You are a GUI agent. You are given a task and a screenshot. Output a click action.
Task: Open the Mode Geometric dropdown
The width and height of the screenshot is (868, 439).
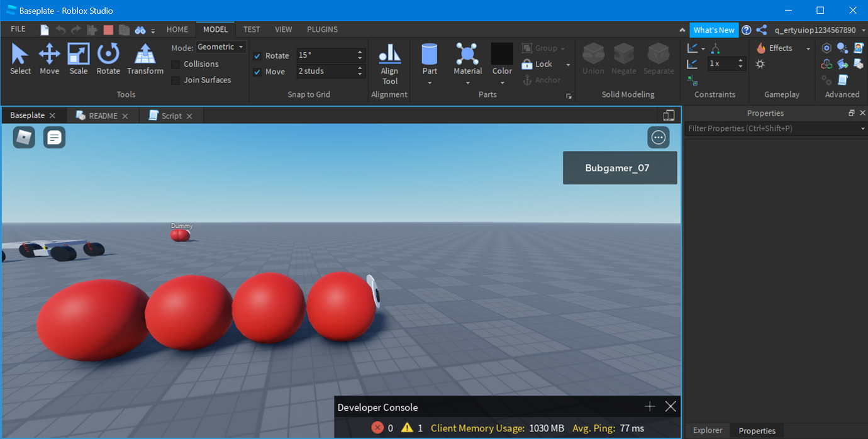tap(220, 47)
